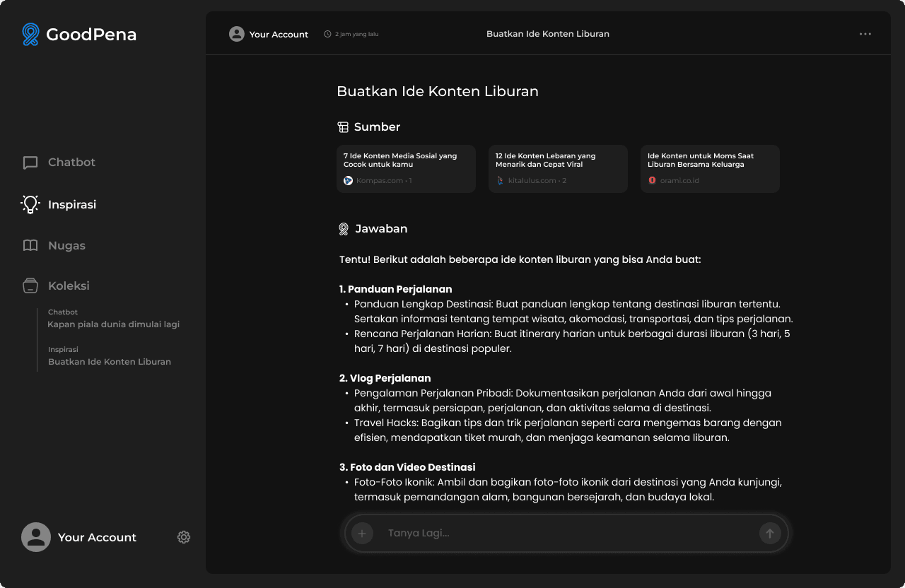Click the plus attachment icon in input bar

point(362,533)
